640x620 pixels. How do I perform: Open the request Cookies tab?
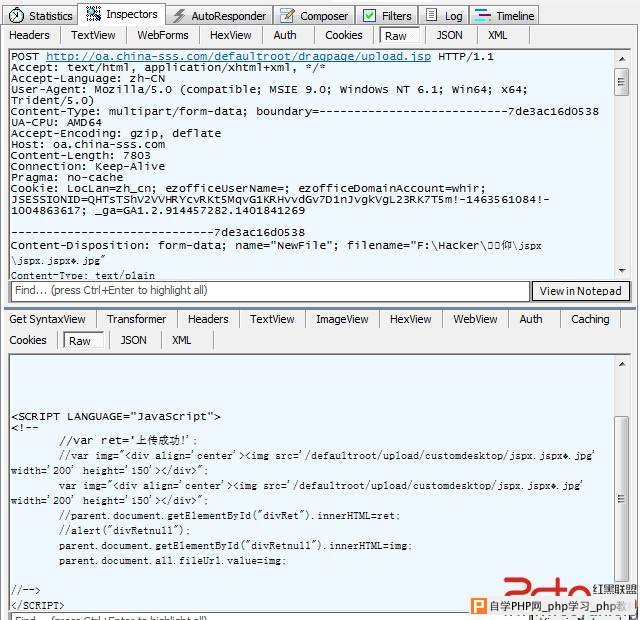[344, 35]
